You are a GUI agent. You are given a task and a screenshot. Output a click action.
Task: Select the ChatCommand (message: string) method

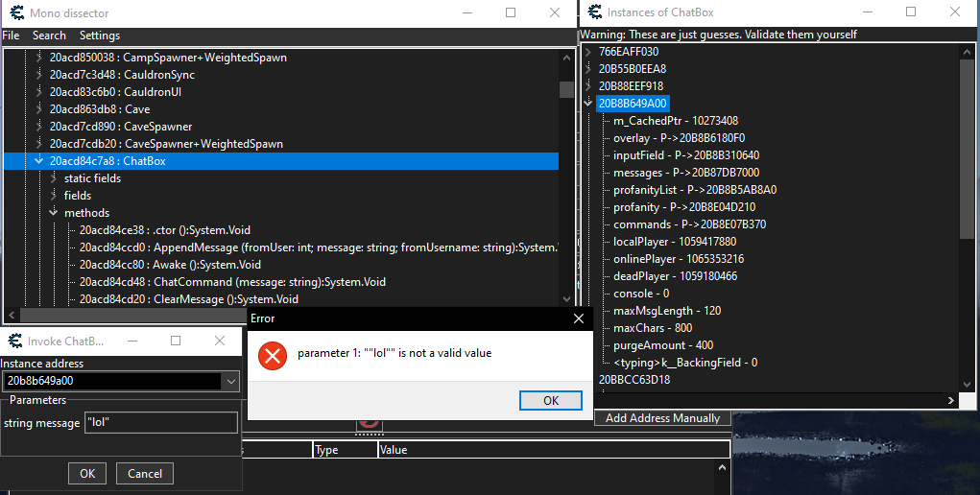[x=232, y=282]
